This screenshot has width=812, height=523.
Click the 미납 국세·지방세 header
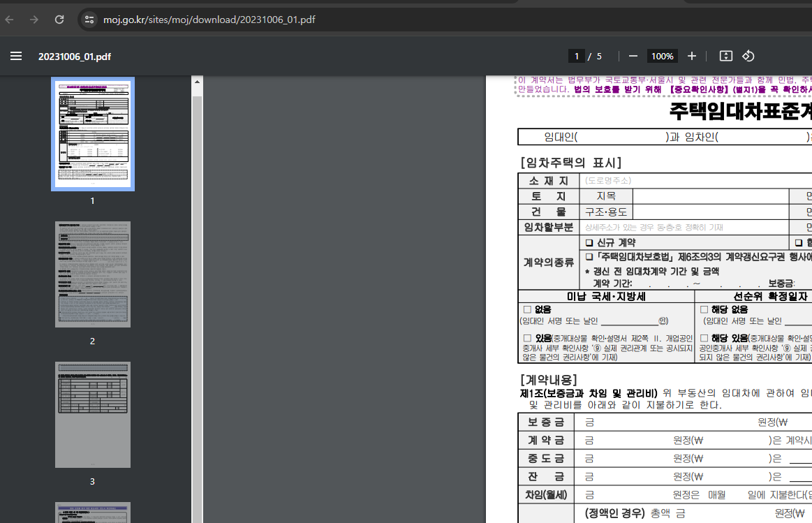(x=606, y=296)
